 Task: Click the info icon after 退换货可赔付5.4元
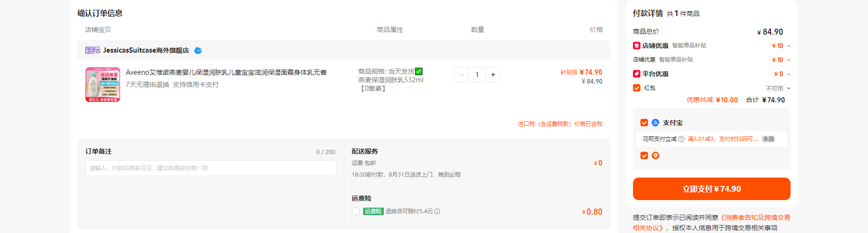point(437,211)
